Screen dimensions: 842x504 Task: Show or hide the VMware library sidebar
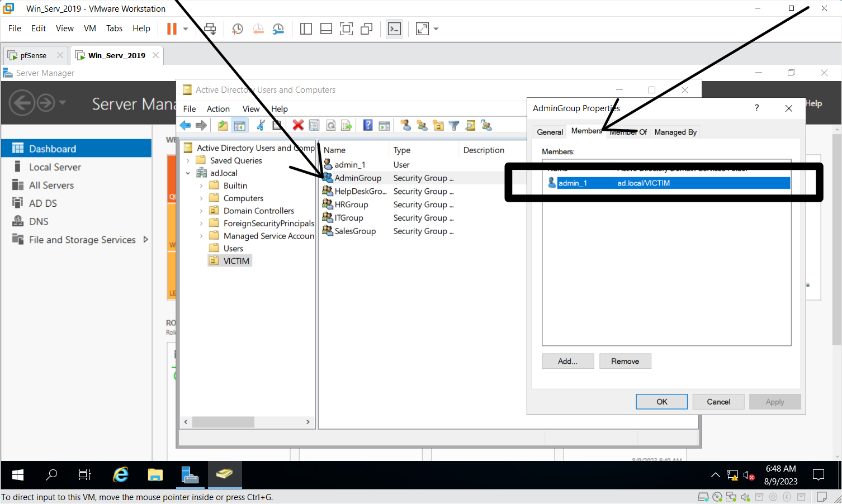[x=306, y=28]
